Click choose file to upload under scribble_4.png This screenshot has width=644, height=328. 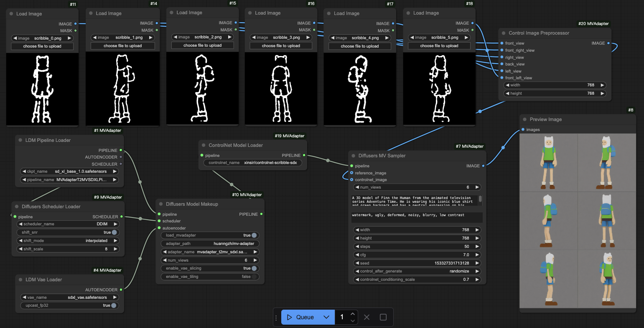(x=360, y=46)
